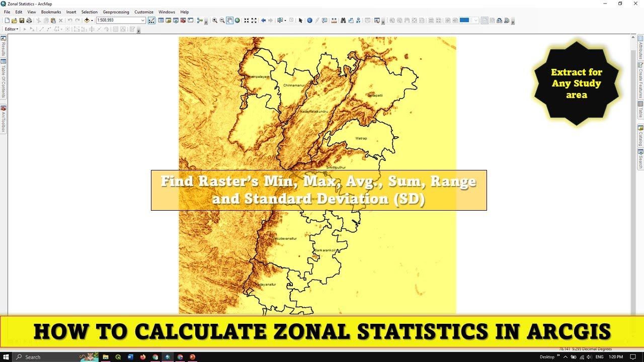
Task: Activate the Pan hand tool
Action: pos(229,21)
